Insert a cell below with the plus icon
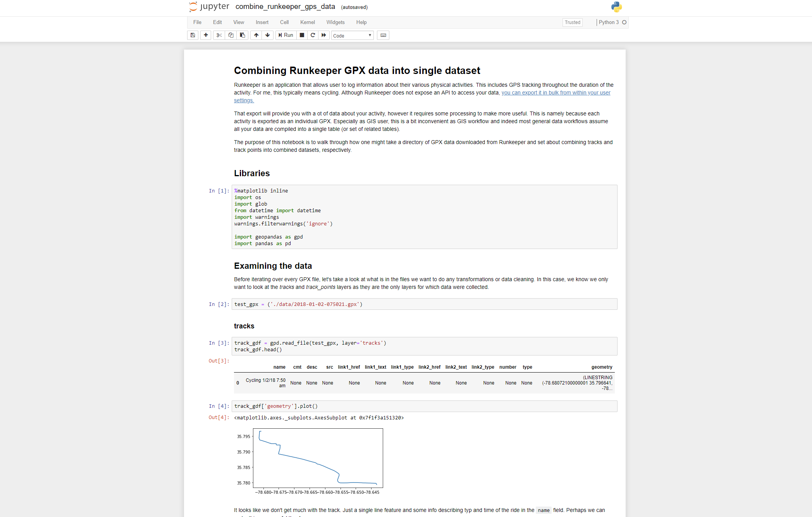Screen dimensions: 812x517 pos(206,35)
